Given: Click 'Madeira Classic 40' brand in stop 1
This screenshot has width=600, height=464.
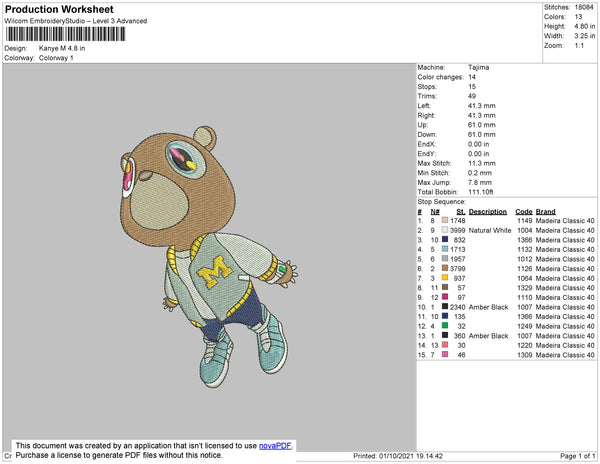Looking at the screenshot, I should click(565, 221).
